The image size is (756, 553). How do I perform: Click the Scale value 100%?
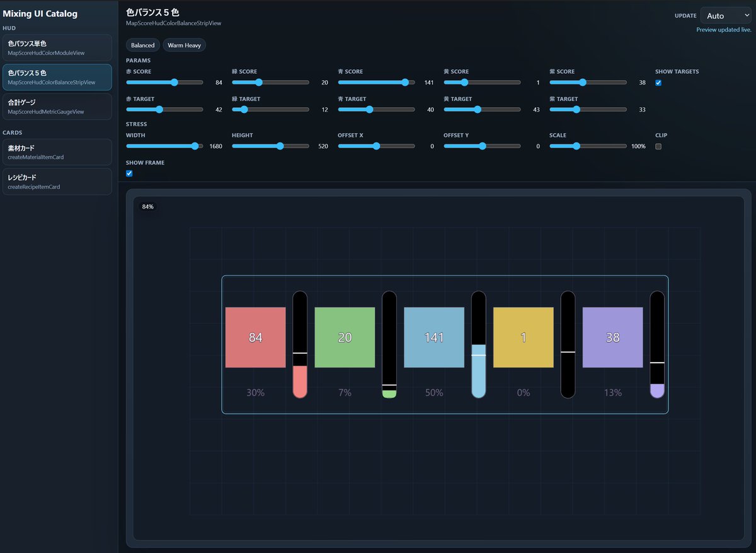click(x=638, y=146)
